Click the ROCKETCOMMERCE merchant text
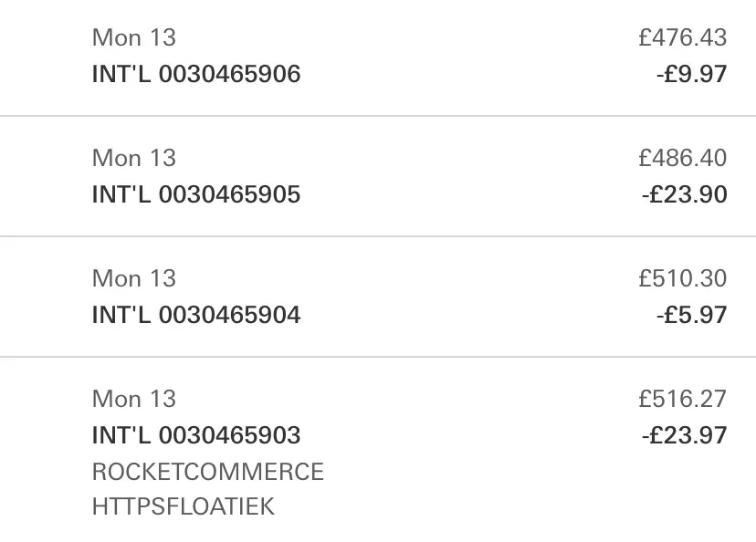Image resolution: width=756 pixels, height=542 pixels. tap(208, 472)
